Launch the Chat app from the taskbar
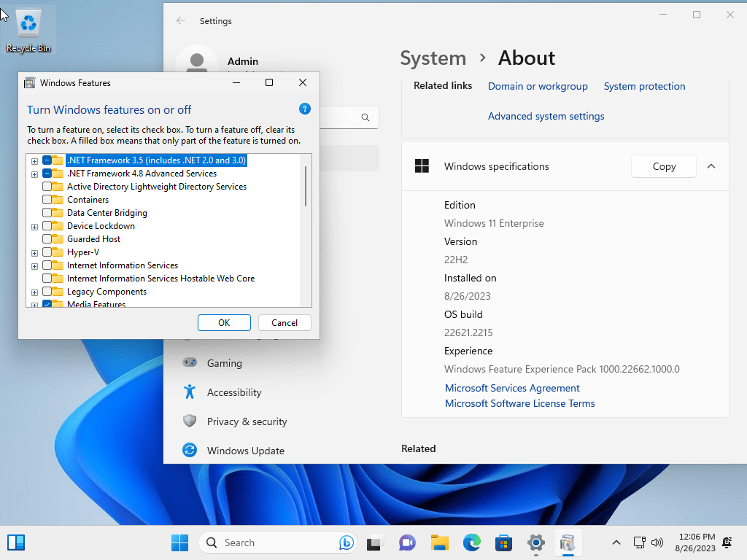747x560 pixels. click(x=407, y=542)
